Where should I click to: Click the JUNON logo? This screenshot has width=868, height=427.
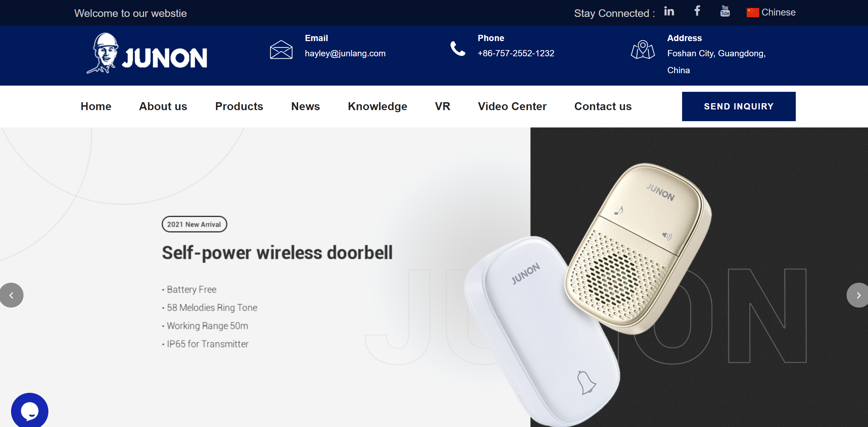coord(147,54)
